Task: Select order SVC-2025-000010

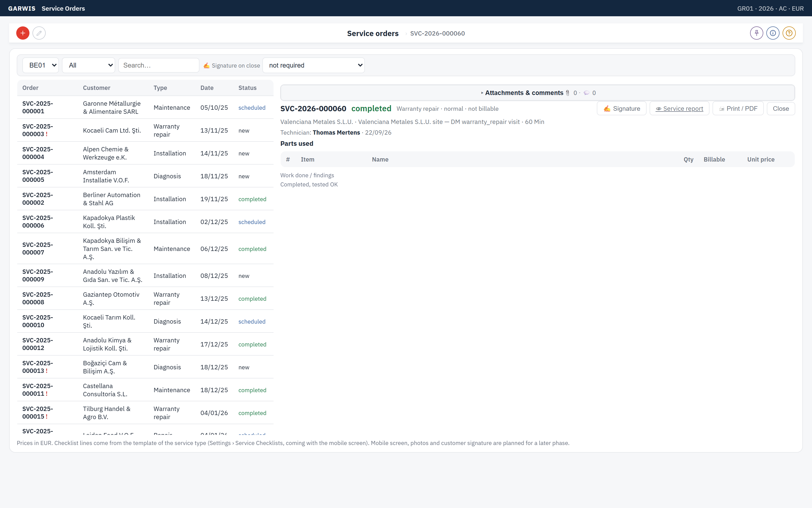Action: (145, 321)
